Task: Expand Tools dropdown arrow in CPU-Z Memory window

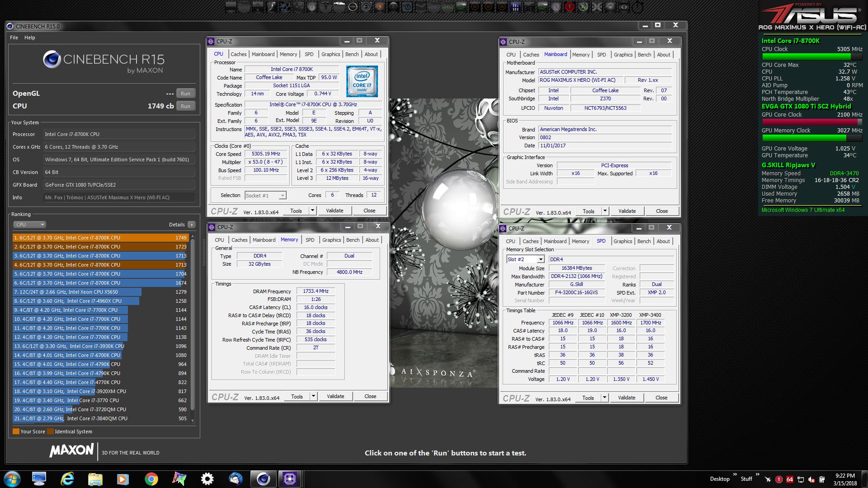Action: coord(313,396)
